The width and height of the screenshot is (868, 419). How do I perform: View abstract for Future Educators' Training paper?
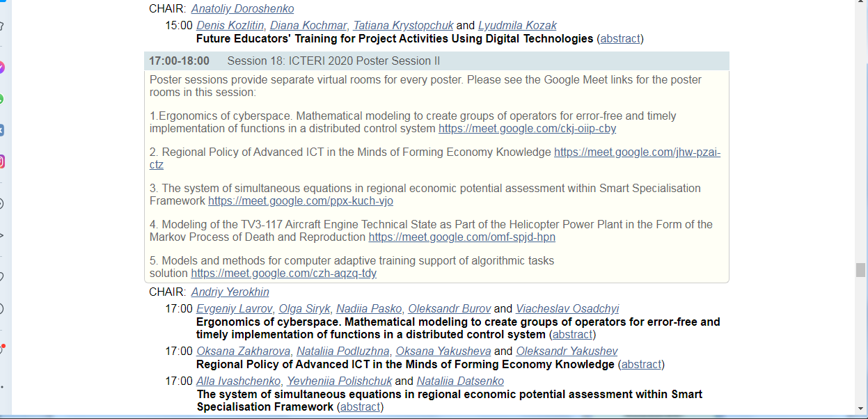tap(620, 39)
